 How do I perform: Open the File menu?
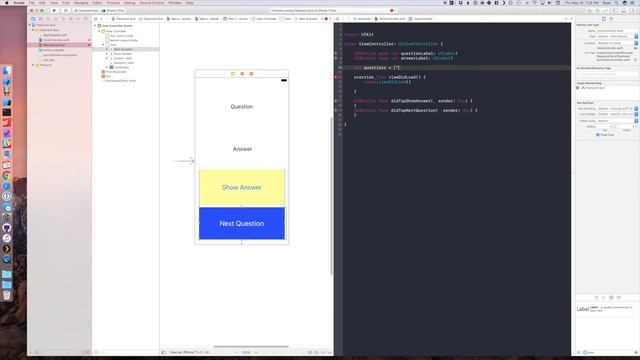[31, 3]
